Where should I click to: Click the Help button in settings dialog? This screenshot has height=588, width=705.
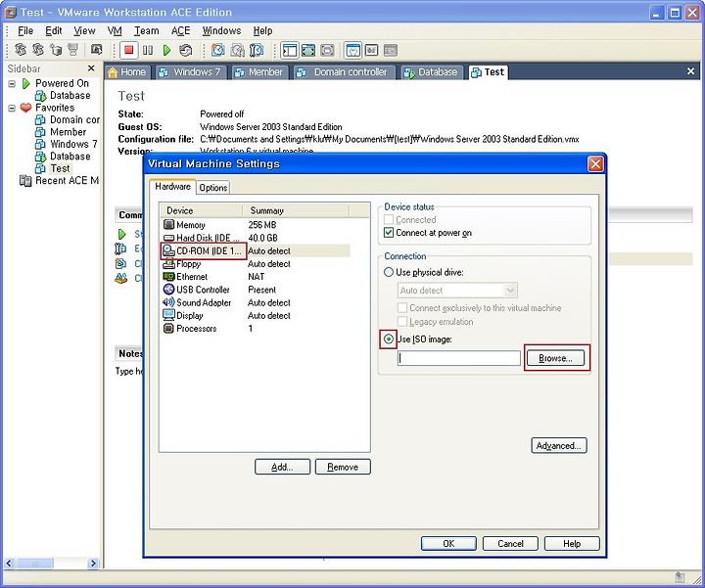click(x=572, y=544)
